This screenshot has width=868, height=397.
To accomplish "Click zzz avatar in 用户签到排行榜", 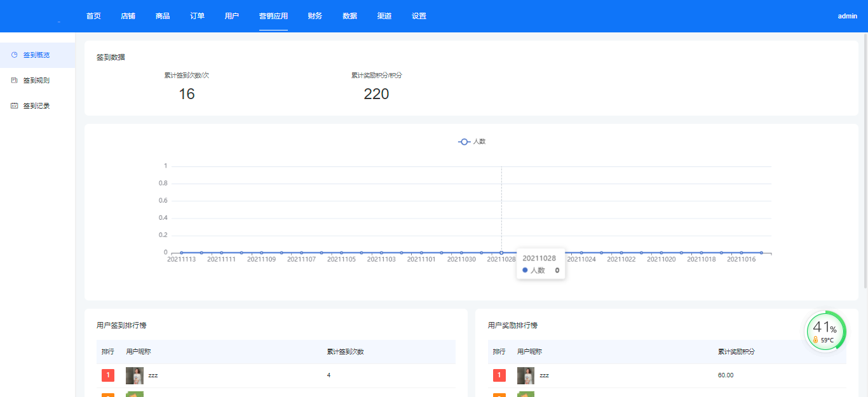I will coord(134,375).
